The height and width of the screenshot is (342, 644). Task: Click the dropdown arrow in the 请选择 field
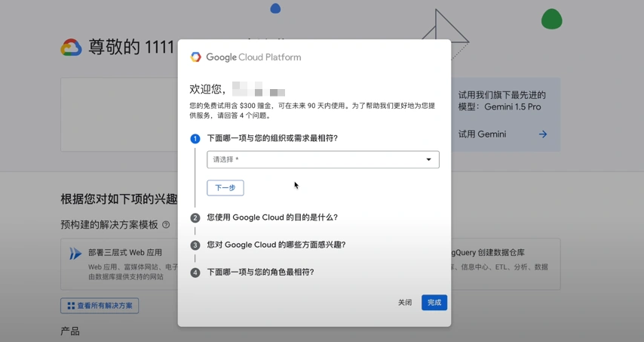coord(428,159)
